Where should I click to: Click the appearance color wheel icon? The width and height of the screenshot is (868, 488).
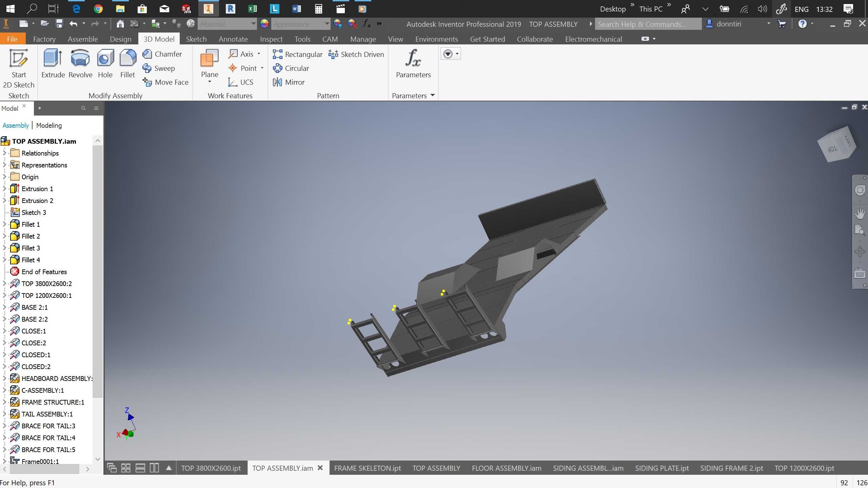(x=264, y=24)
